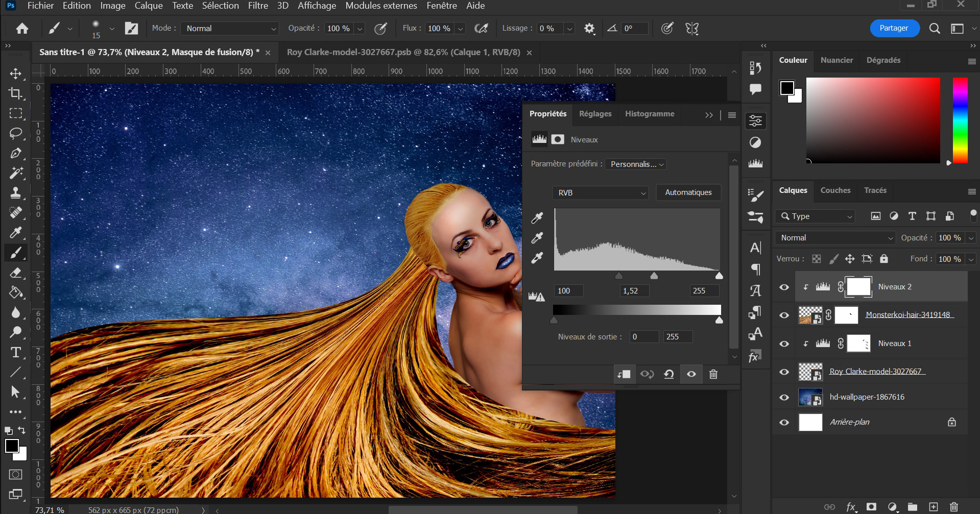Select the Eraser tool

16,273
